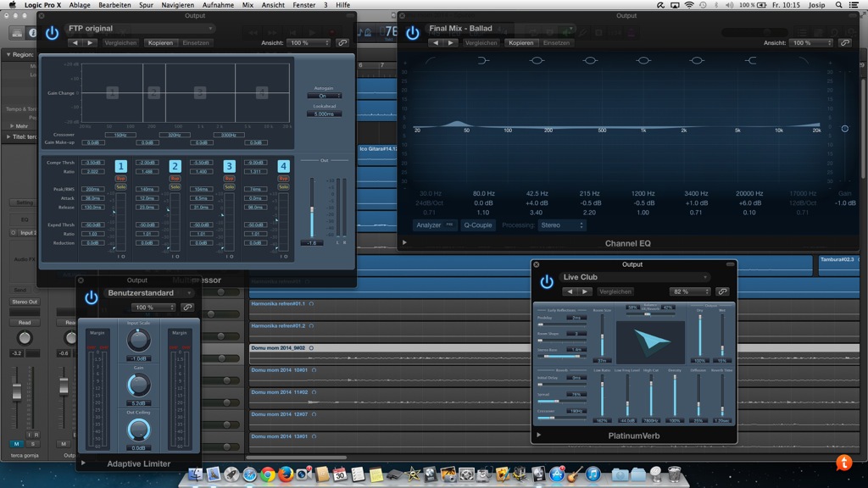Toggle the EQ bell band icon above 1200 Hz

click(643, 60)
